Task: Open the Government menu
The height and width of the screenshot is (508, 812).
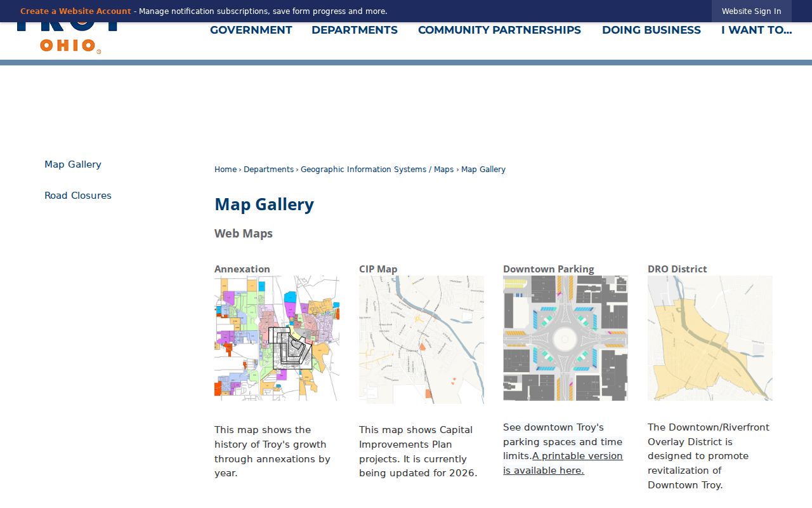Action: coord(251,30)
